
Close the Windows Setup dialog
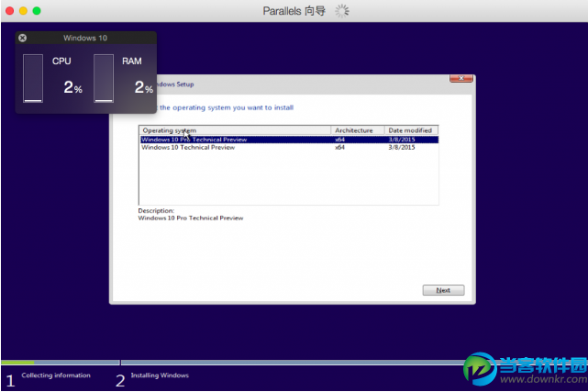coord(461,78)
